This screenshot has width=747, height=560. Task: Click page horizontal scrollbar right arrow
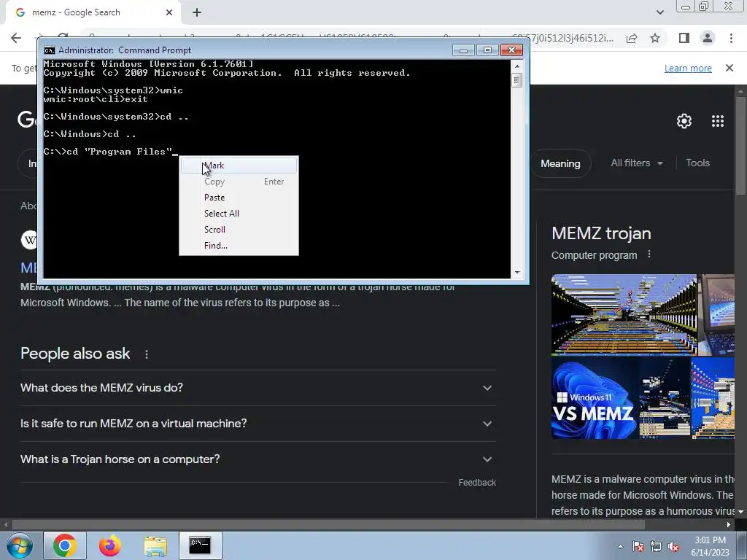pyautogui.click(x=729, y=524)
